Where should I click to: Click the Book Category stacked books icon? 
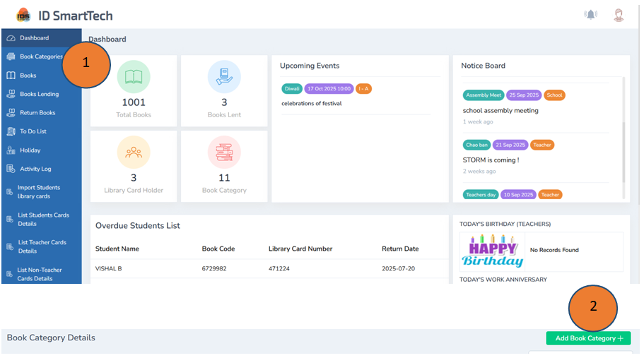[224, 153]
